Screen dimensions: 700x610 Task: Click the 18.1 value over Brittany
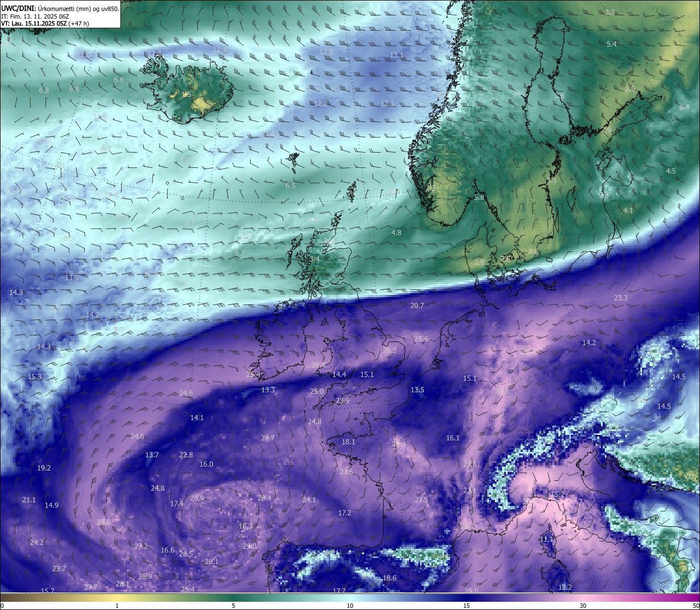point(348,441)
